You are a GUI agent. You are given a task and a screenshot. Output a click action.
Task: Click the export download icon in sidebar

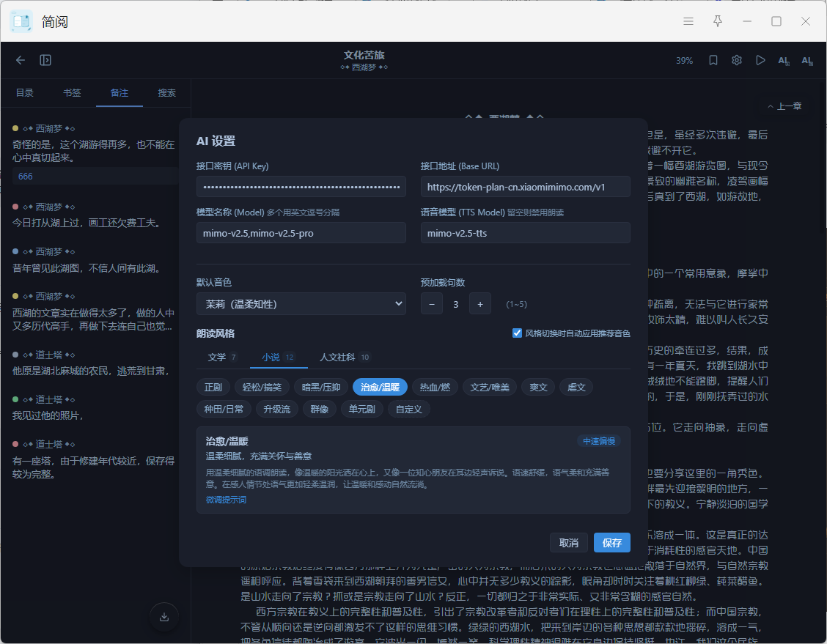point(164,617)
